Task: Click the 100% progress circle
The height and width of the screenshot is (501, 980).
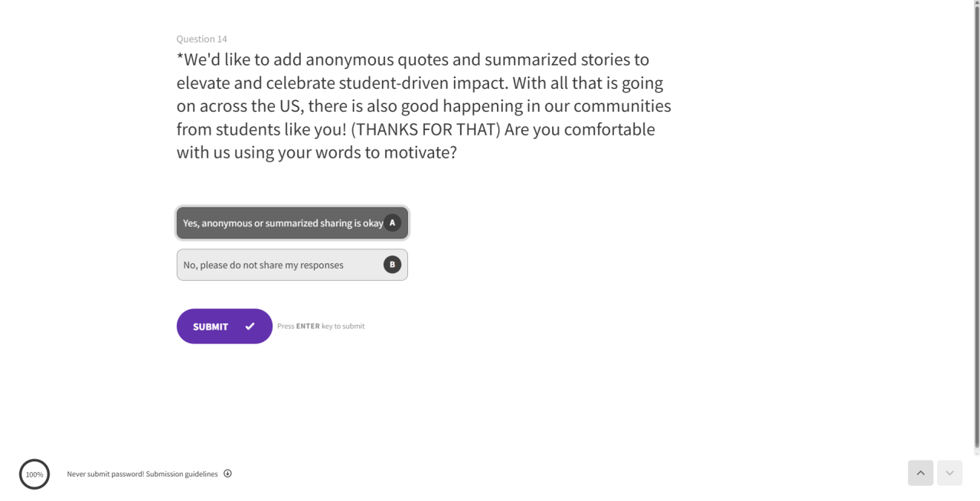Action: [34, 474]
